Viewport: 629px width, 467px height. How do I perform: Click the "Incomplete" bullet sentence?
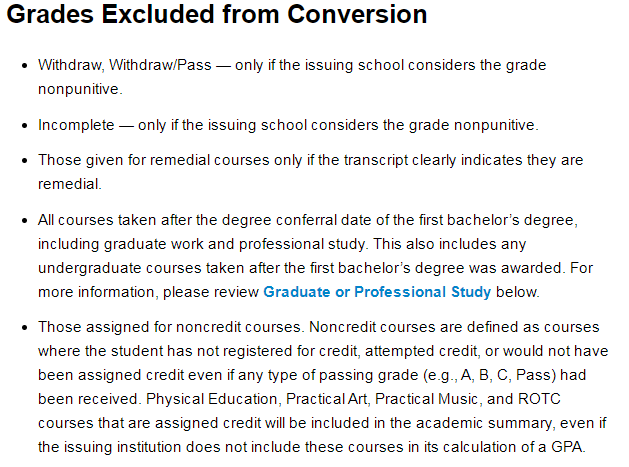click(x=288, y=125)
